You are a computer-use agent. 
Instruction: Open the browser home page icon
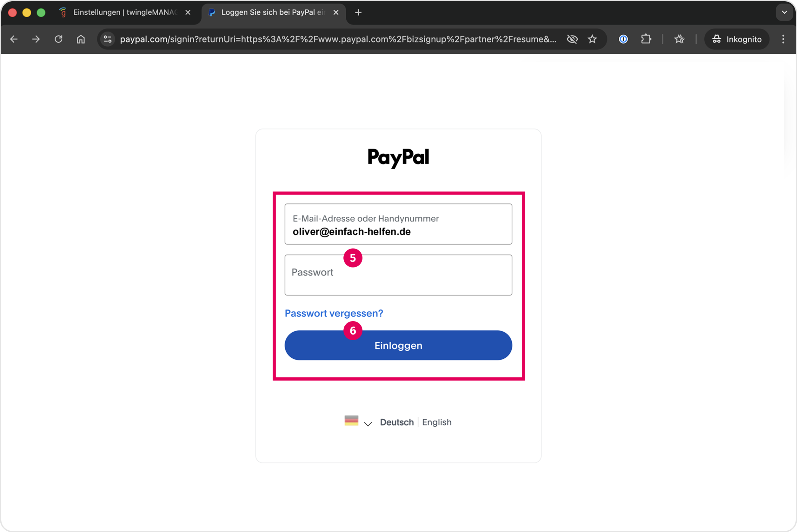(81, 39)
